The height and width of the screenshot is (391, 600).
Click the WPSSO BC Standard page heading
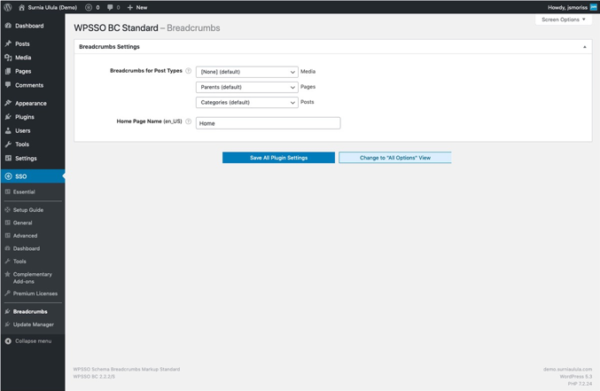click(147, 28)
